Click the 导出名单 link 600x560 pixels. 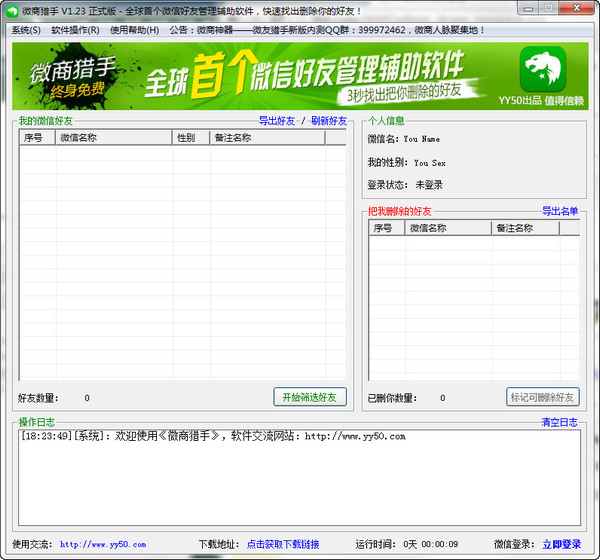point(560,211)
